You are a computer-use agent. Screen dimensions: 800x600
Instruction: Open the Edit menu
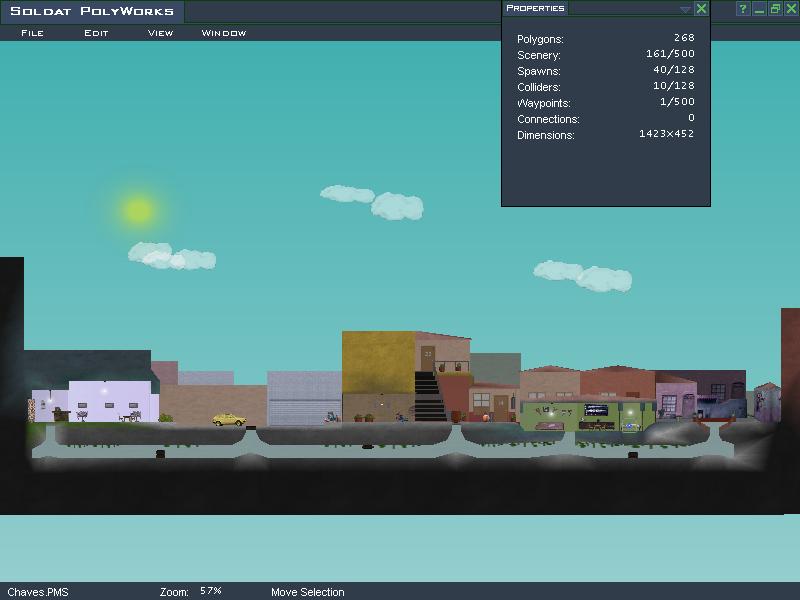pos(96,33)
